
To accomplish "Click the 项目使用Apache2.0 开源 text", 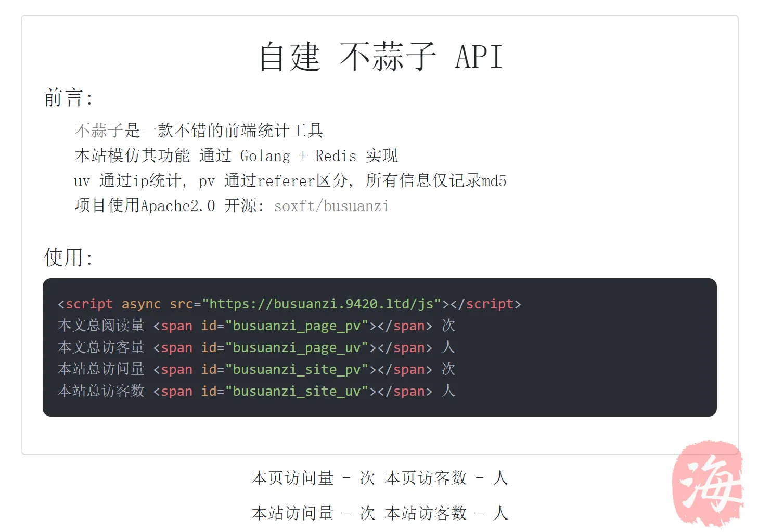I will (x=169, y=206).
